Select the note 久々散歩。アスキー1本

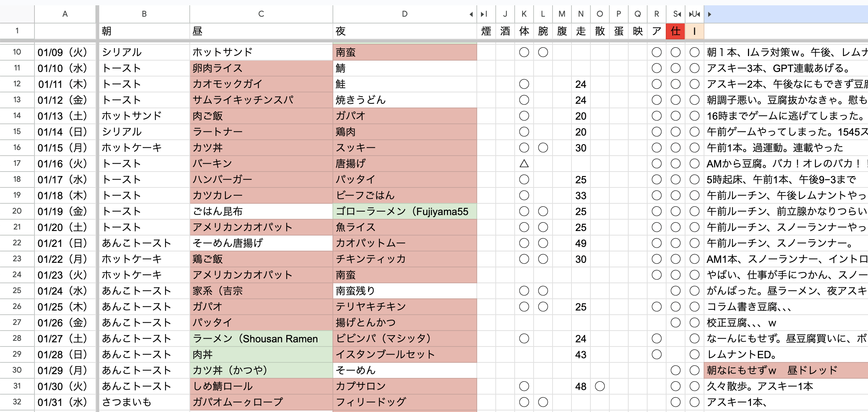pos(786,386)
